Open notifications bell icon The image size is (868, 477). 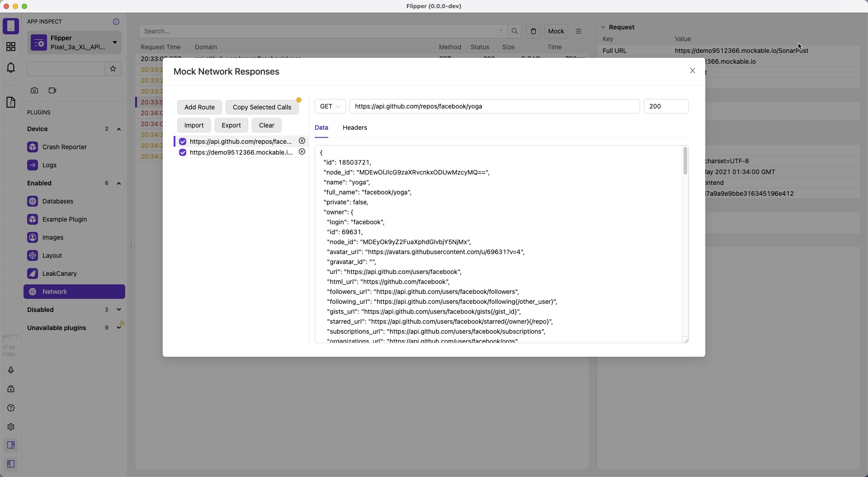click(11, 68)
